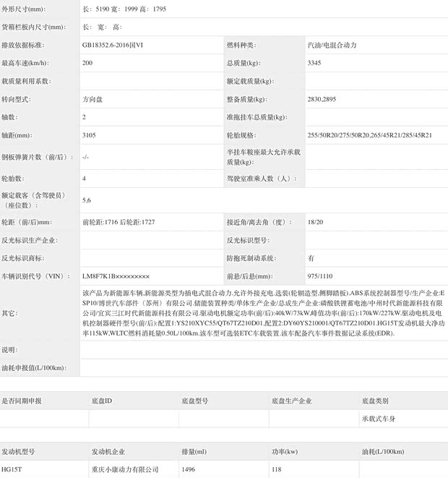Select the approach/departure angle 18/20

pos(315,222)
